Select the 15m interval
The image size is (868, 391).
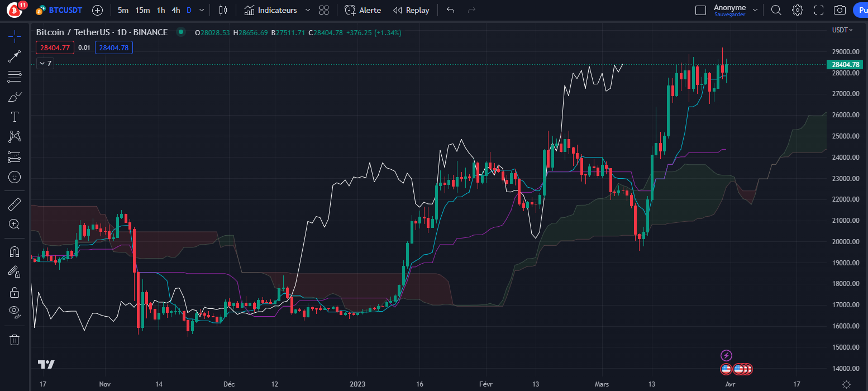(142, 9)
